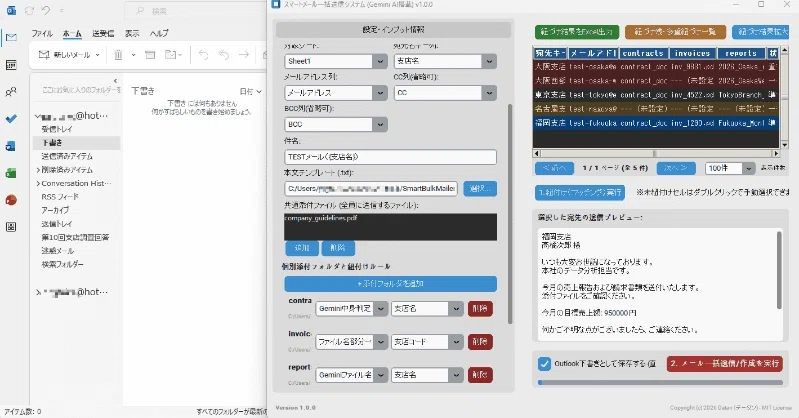Click the undo arrow in Outlook title bar

pyautogui.click(x=46, y=10)
